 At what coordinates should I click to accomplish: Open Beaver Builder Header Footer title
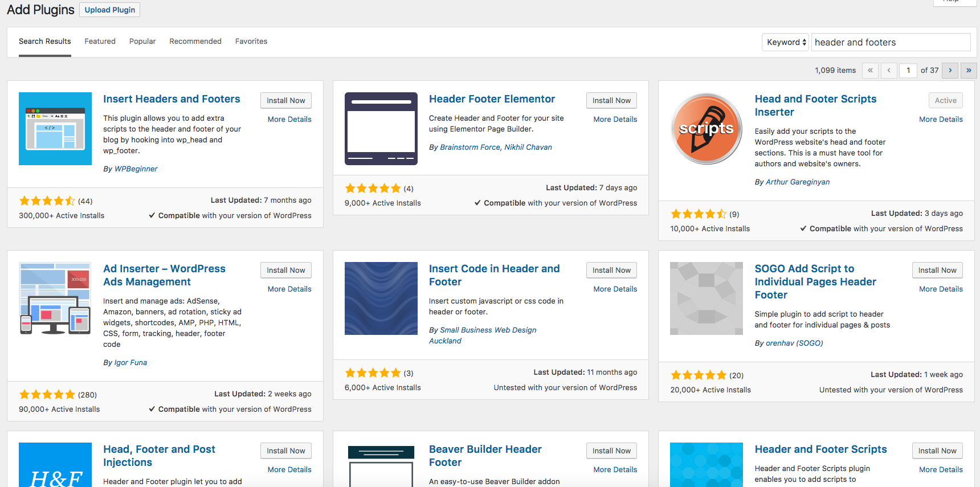[x=485, y=456]
